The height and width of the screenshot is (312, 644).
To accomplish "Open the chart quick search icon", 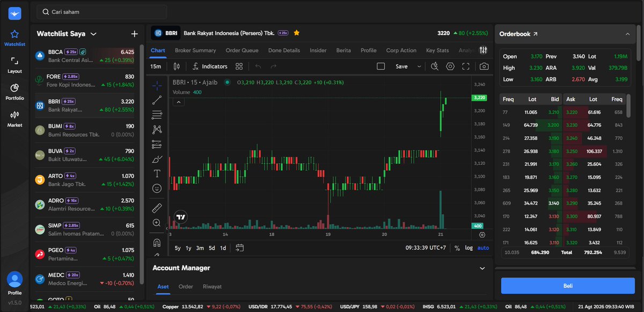I will point(435,67).
